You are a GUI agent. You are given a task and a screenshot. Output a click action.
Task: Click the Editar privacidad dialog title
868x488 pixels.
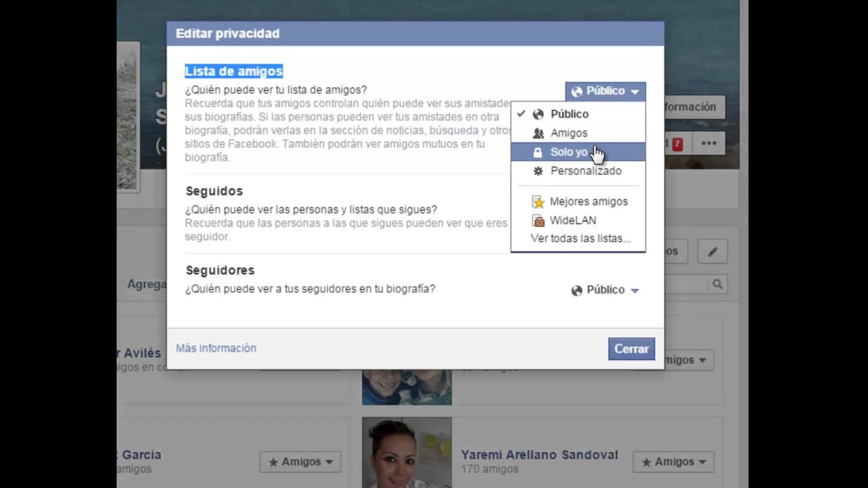[227, 33]
